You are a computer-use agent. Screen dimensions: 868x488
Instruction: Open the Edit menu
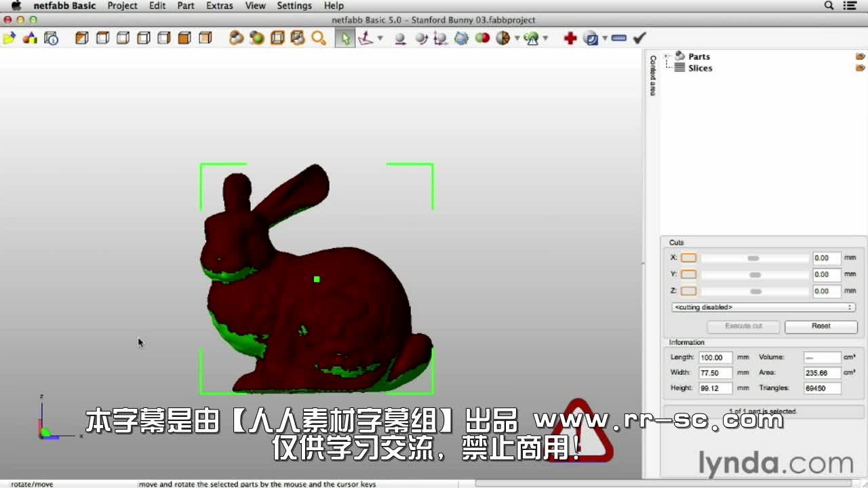point(157,5)
